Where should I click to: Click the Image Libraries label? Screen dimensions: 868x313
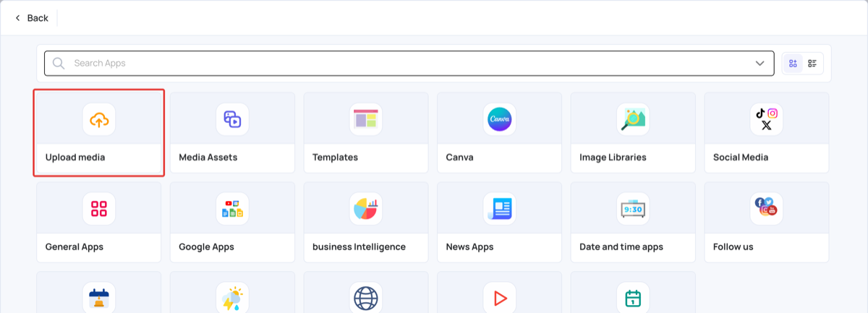[613, 157]
